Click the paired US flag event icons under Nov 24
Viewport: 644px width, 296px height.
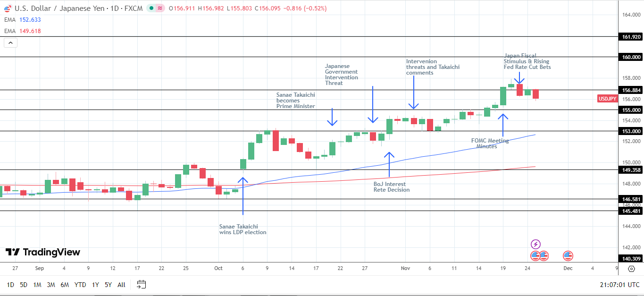point(539,255)
